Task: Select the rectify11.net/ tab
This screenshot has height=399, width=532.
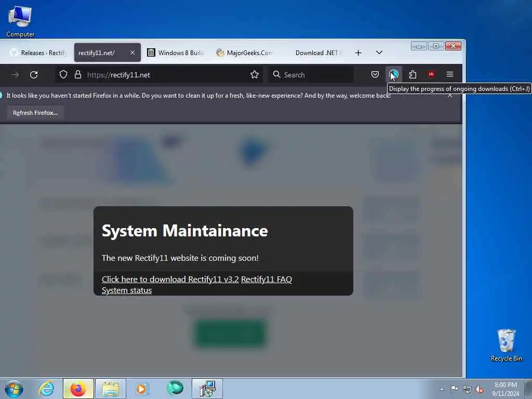Action: (x=107, y=52)
